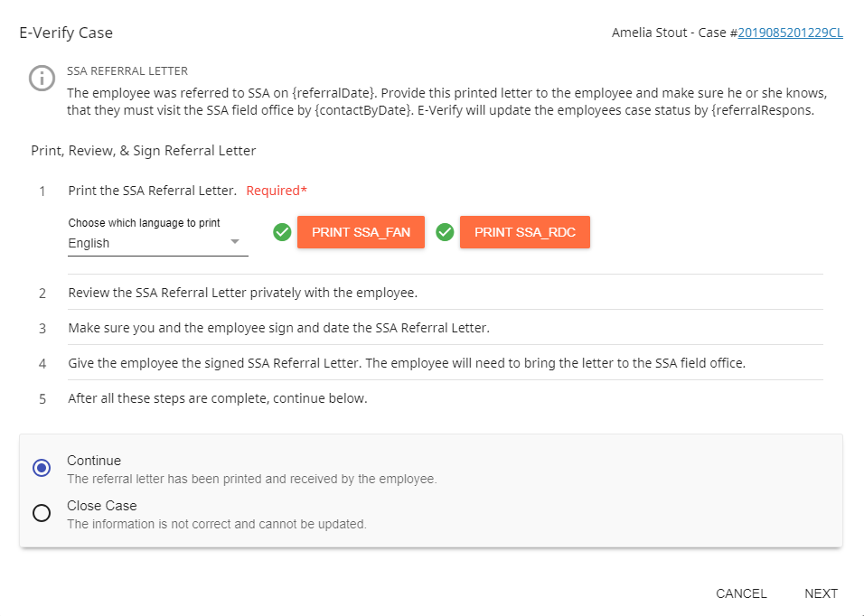Click the E-Verify Case dialog title

point(66,33)
